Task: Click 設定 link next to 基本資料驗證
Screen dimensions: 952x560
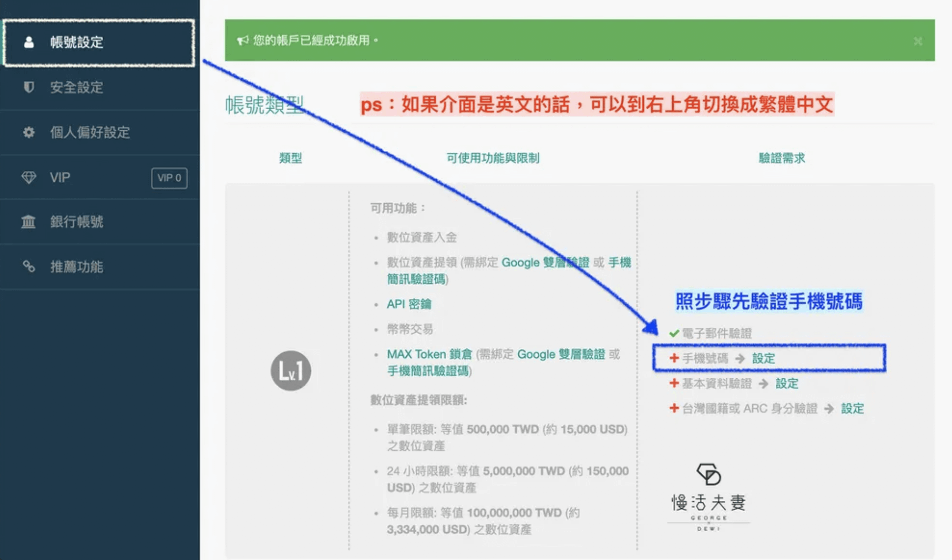Action: [x=787, y=383]
